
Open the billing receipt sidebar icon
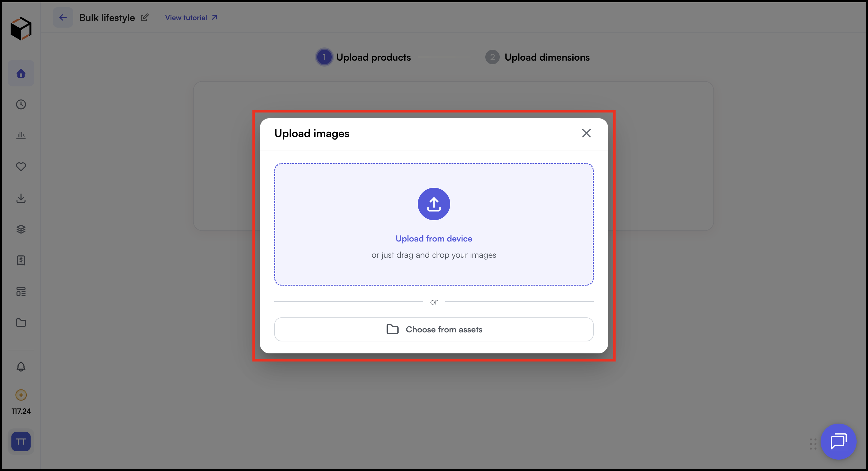tap(21, 260)
